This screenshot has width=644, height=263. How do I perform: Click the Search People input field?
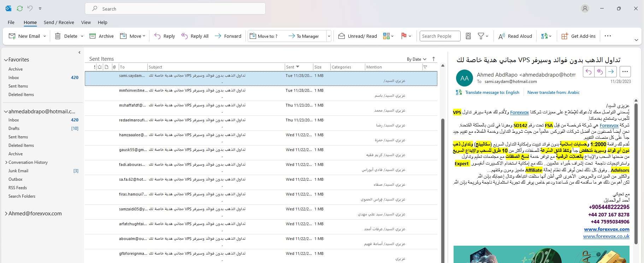(x=440, y=36)
